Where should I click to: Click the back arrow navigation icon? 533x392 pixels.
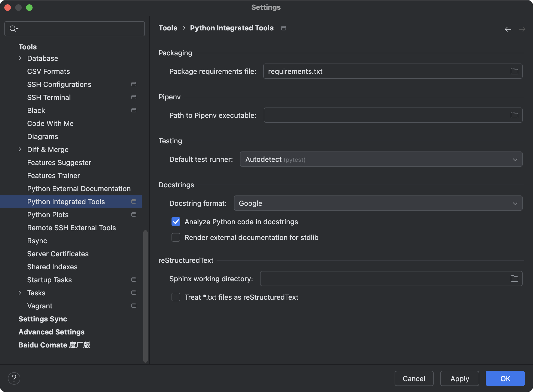pos(508,29)
